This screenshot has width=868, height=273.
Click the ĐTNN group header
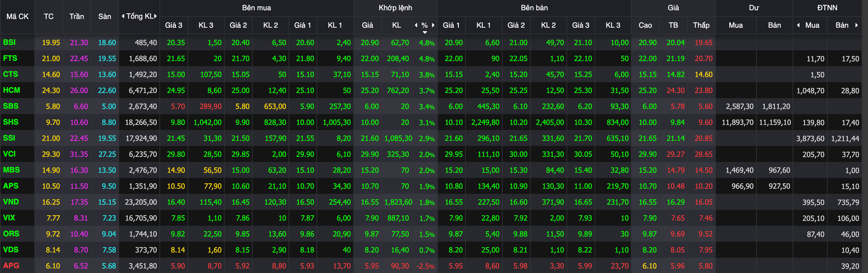pos(827,8)
